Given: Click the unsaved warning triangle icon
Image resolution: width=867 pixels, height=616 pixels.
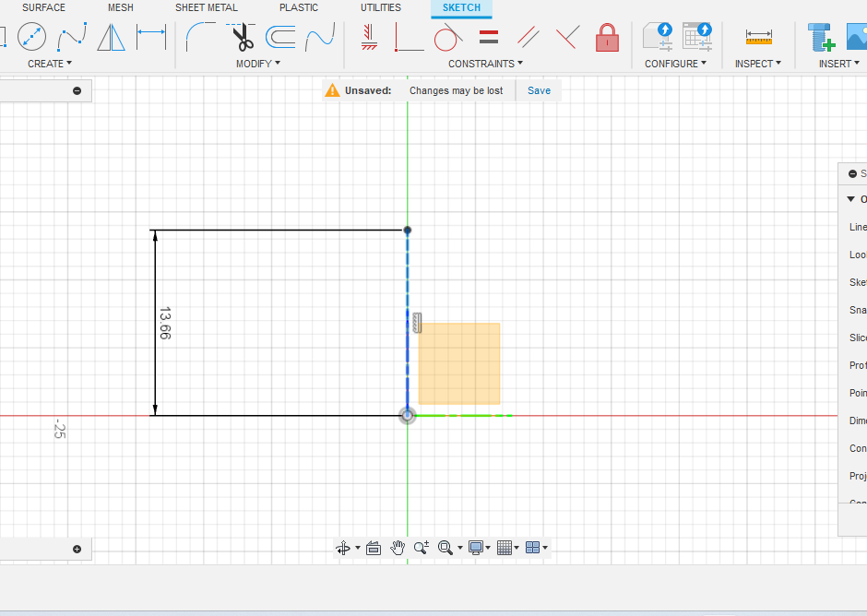Looking at the screenshot, I should pyautogui.click(x=332, y=90).
